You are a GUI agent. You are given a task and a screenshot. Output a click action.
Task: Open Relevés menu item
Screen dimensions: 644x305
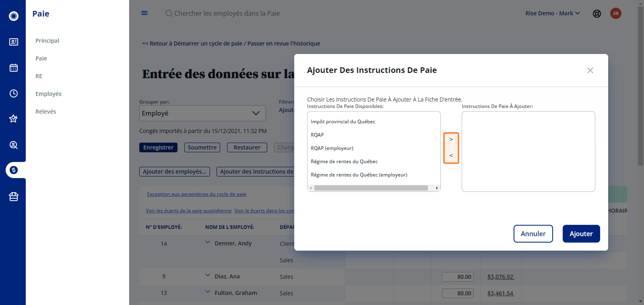[x=45, y=112]
